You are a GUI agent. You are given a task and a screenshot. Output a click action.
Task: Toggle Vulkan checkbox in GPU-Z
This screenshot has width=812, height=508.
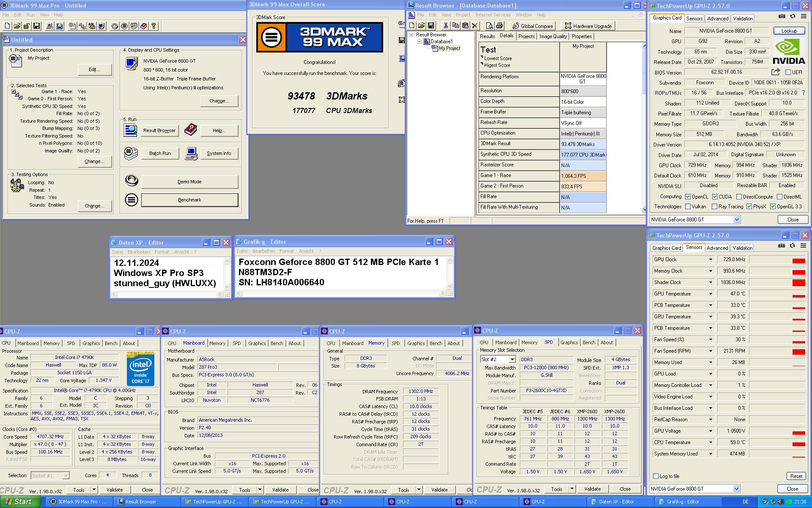(x=688, y=207)
